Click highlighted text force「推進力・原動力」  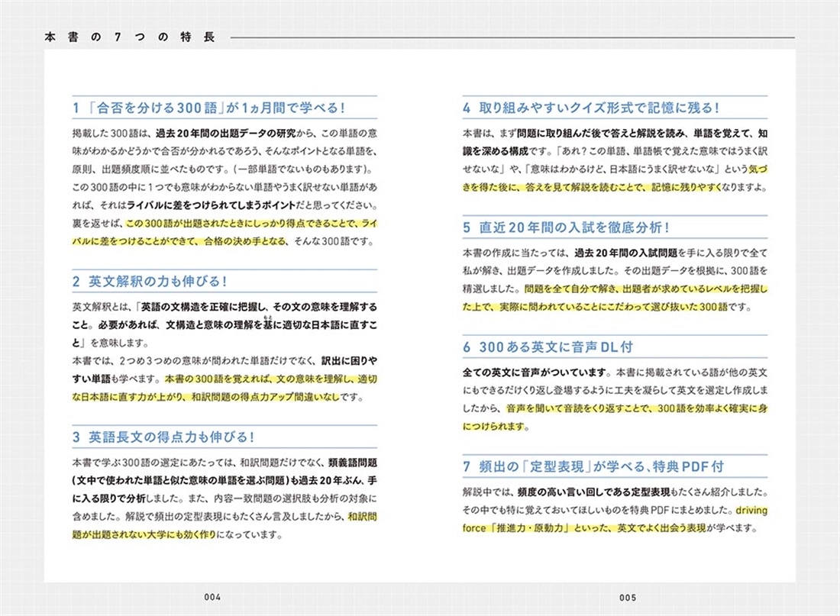(516, 528)
